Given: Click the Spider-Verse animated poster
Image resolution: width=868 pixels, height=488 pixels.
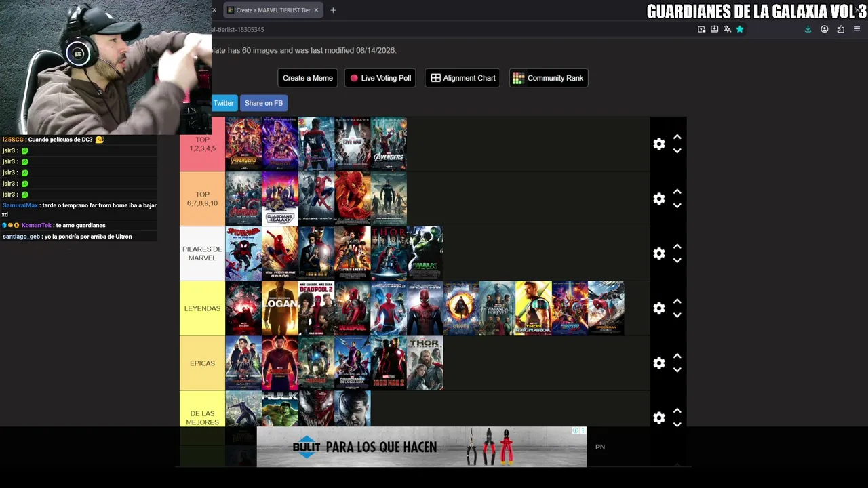Looking at the screenshot, I should click(x=243, y=253).
